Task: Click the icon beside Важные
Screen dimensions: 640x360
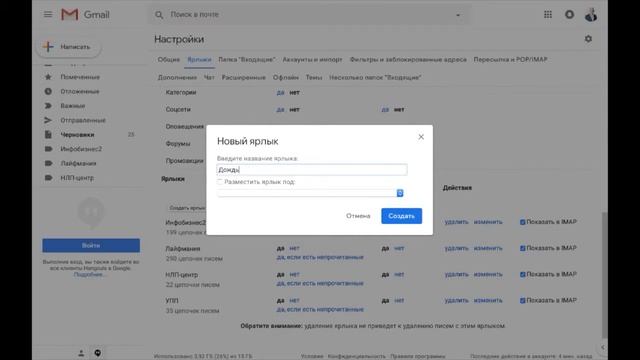Action: pyautogui.click(x=48, y=106)
